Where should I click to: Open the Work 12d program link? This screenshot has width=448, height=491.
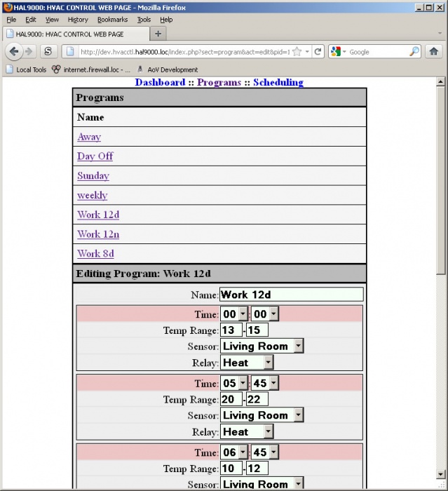pos(98,215)
